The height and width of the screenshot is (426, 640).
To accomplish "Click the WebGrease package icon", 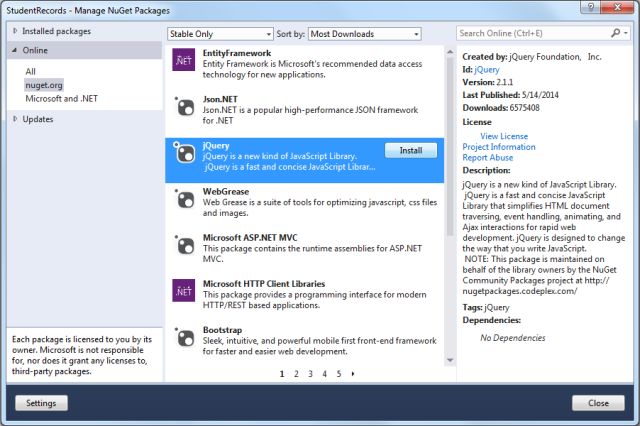I will click(x=184, y=199).
